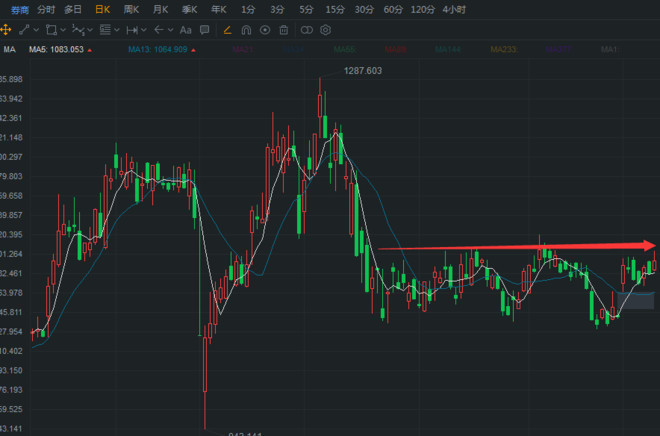Select the rectangle shape drawing tool

[51, 30]
